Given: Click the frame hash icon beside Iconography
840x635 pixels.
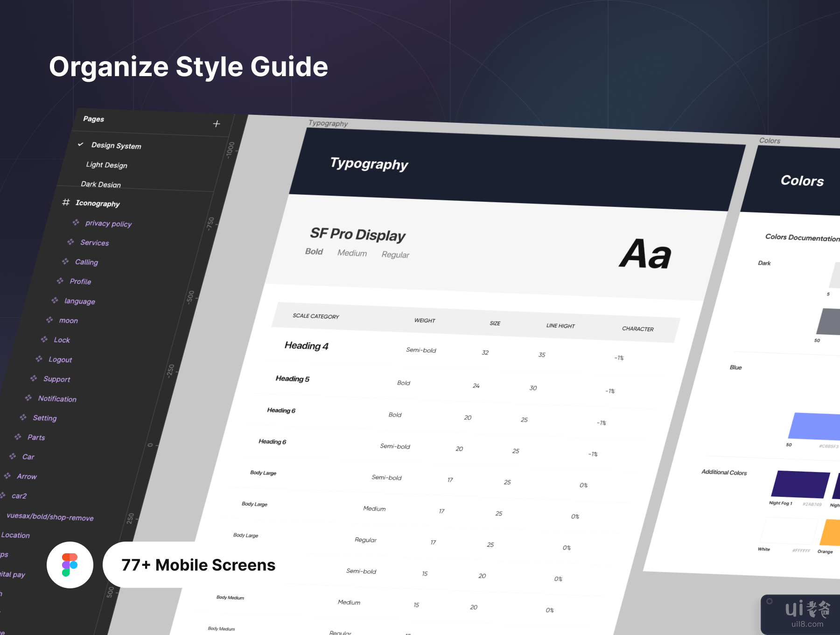Looking at the screenshot, I should [66, 202].
